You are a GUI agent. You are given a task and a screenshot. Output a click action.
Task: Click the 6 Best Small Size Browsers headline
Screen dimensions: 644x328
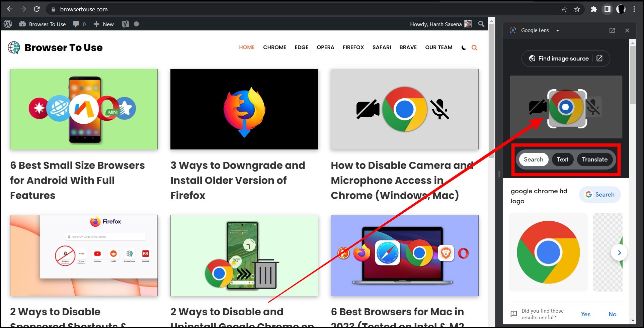tap(77, 180)
